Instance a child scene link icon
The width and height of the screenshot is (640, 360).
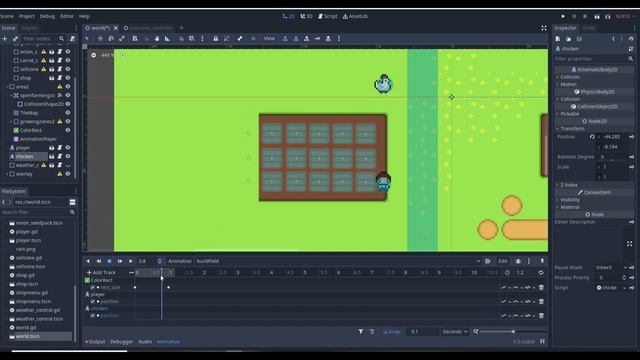pyautogui.click(x=15, y=39)
